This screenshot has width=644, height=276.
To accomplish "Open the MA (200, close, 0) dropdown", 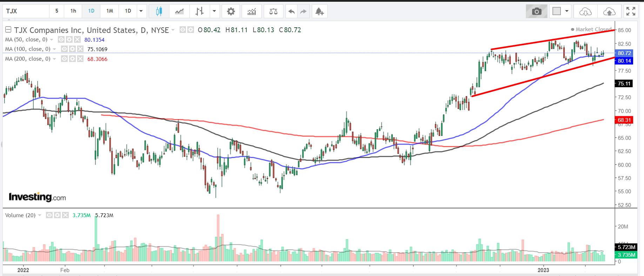I will pos(55,59).
